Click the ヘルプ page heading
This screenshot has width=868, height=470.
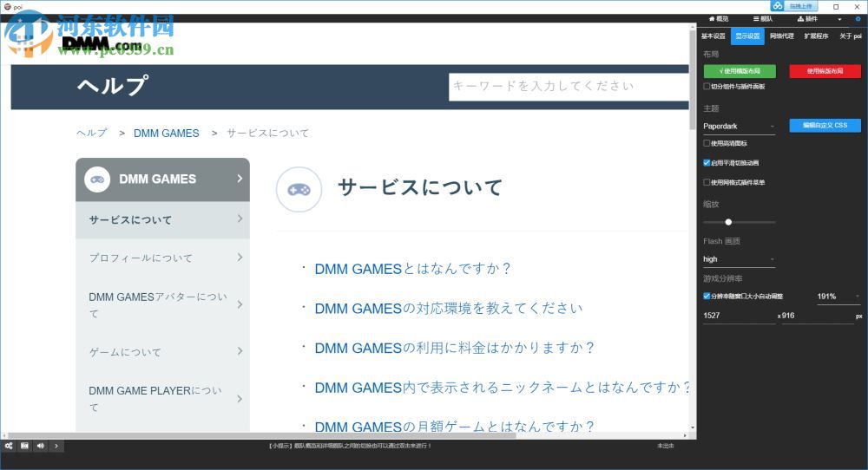point(113,86)
